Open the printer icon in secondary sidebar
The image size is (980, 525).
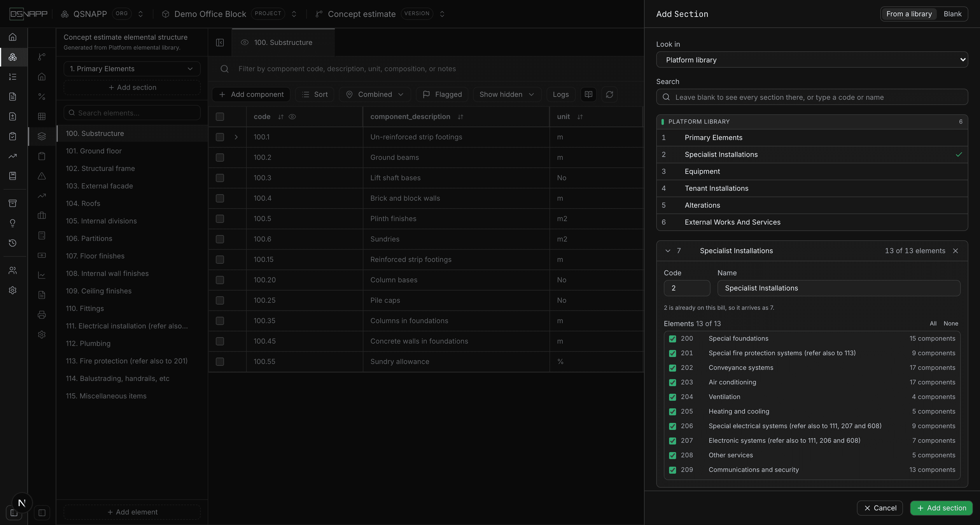click(x=42, y=315)
